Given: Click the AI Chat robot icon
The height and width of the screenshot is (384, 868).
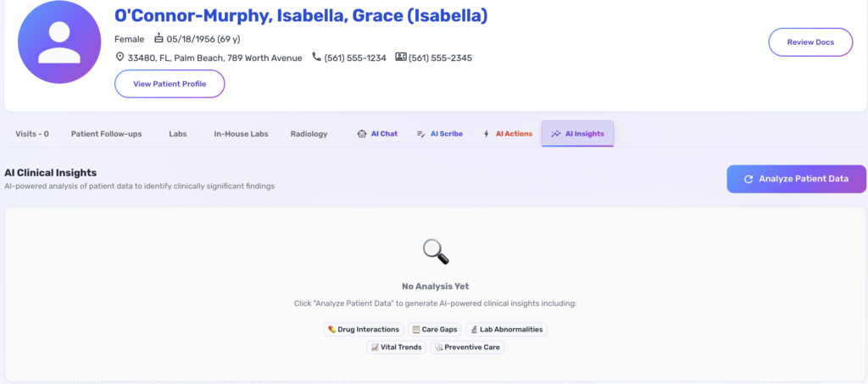Looking at the screenshot, I should pos(362,134).
